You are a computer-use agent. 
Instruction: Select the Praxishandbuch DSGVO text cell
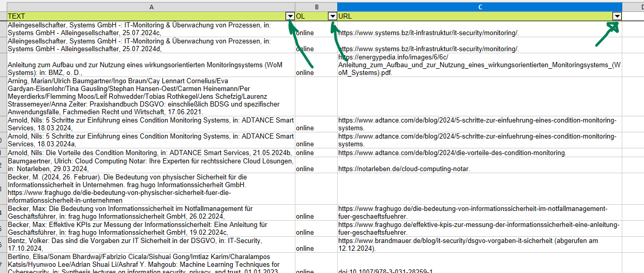pyautogui.click(x=151, y=97)
